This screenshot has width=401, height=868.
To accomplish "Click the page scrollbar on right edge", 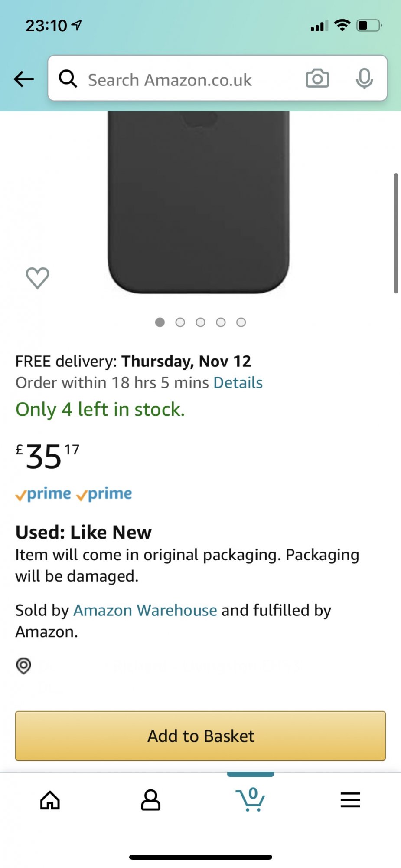I will pyautogui.click(x=396, y=233).
